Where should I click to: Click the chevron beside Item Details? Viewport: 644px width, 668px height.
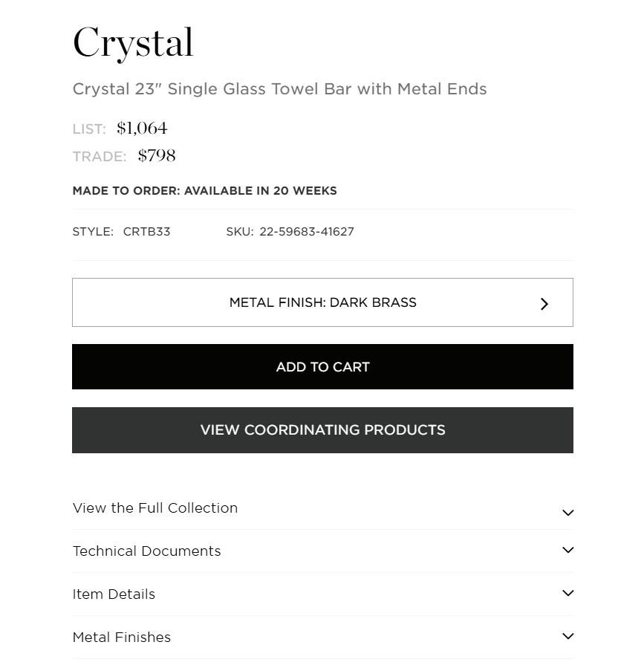[568, 594]
